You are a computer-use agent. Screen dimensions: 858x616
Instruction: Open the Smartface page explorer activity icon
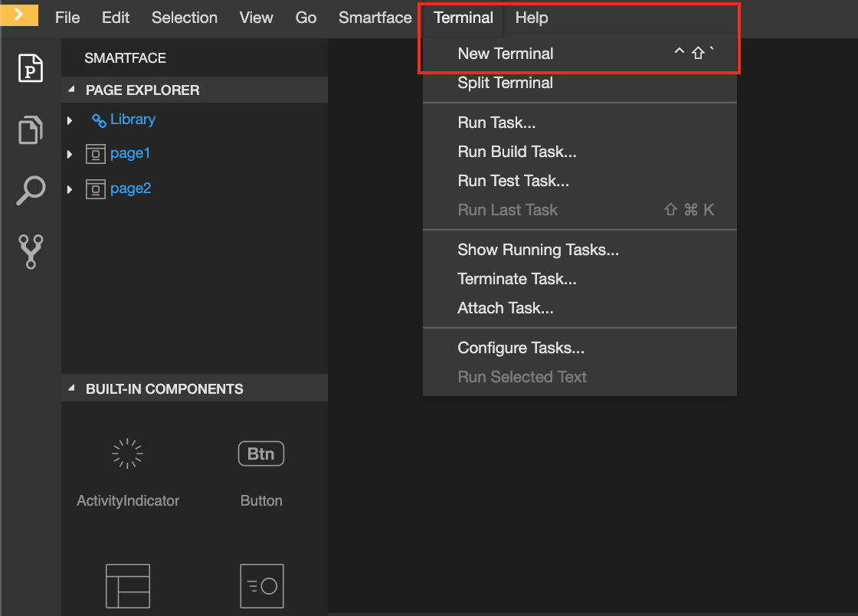click(31, 68)
